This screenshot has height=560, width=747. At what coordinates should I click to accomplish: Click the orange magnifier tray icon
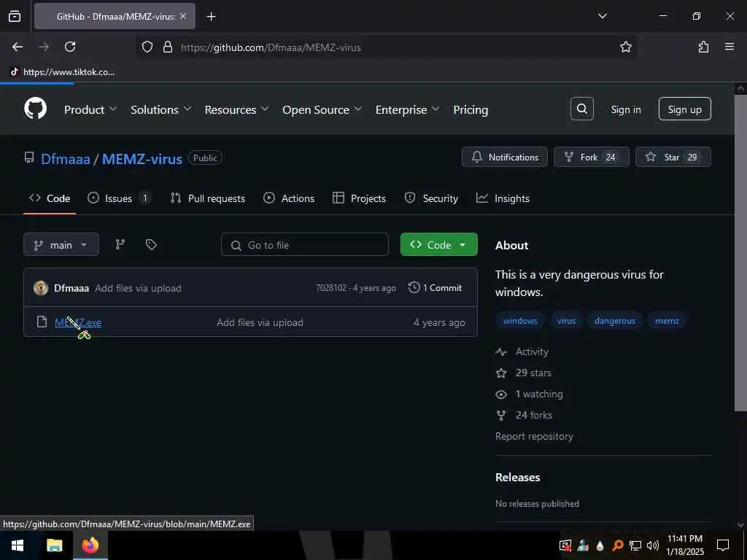coord(617,545)
